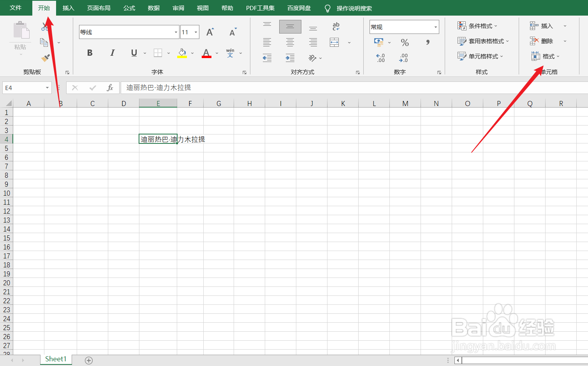The height and width of the screenshot is (366, 588).
Task: Open the font size dropdown
Action: 196,32
